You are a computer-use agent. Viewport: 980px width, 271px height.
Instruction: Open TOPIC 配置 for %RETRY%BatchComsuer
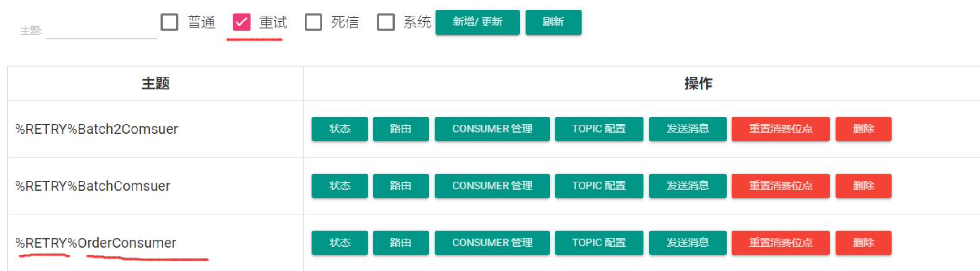pos(599,186)
